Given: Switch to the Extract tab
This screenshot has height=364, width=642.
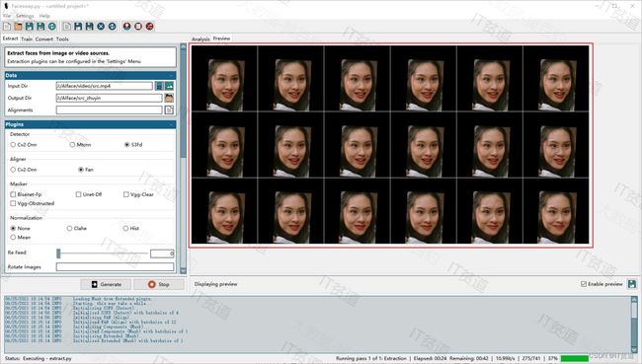Looking at the screenshot, I should point(10,38).
